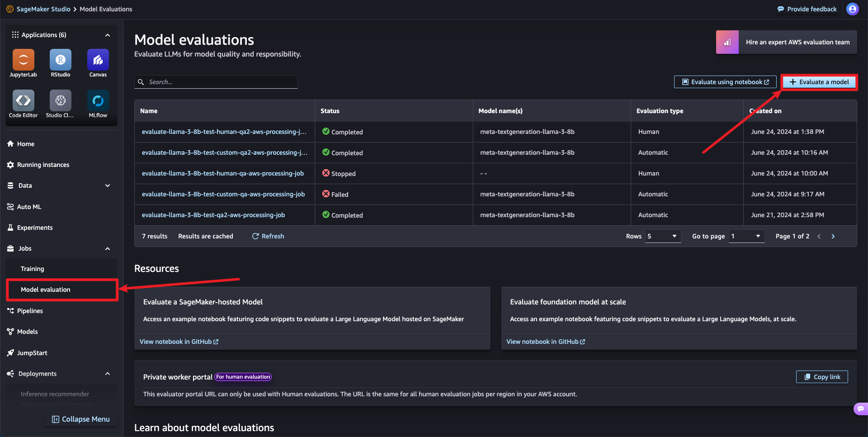Collapse the Applications (6) section
Screen dimensions: 868x437
(x=108, y=35)
